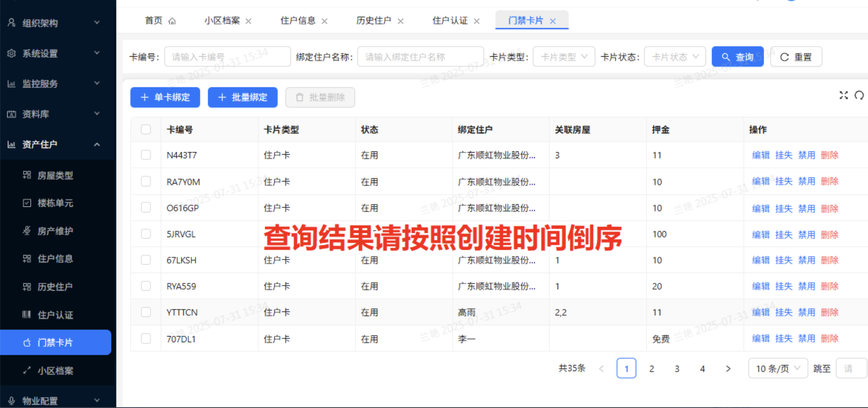Open the 卡片状态 dropdown filter
The image size is (868, 408).
point(675,57)
